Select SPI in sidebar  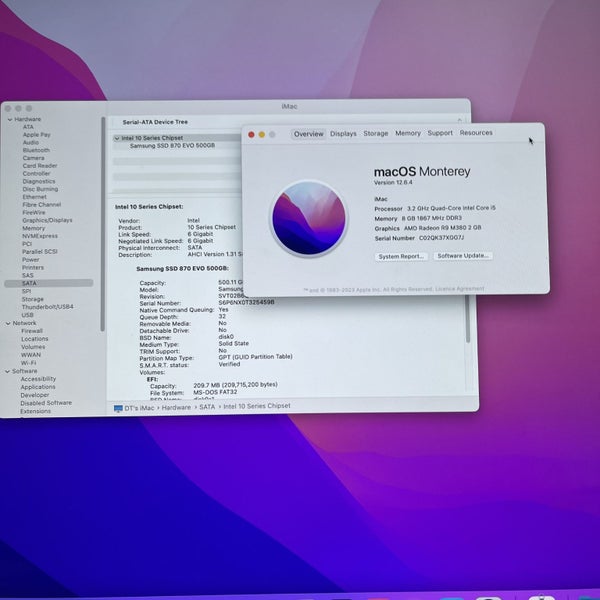point(26,291)
